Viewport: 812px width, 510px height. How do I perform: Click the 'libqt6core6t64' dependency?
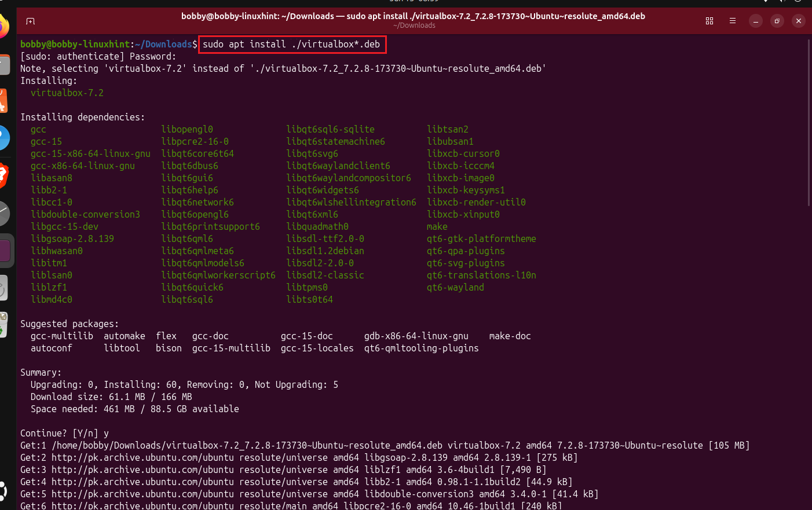pyautogui.click(x=197, y=153)
